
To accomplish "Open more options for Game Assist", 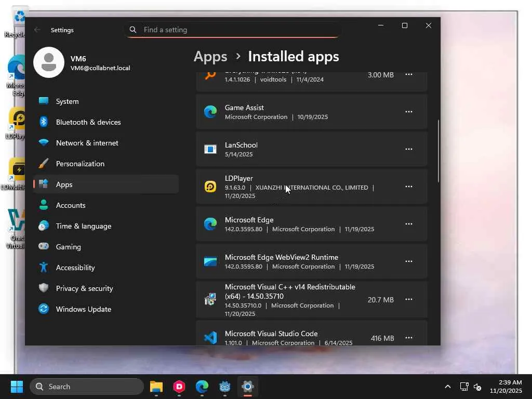I will 409,112.
